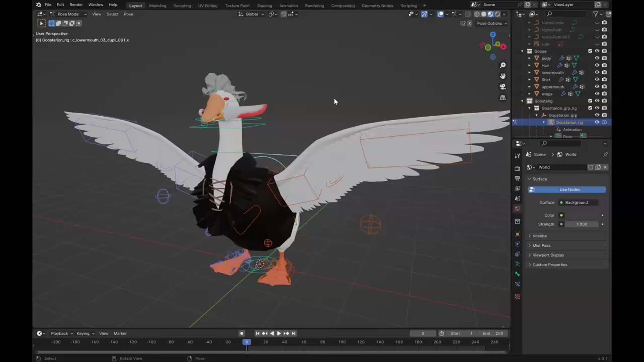This screenshot has width=644, height=362.
Task: Click the zoom magnifier viewport gizmo
Action: 502,65
